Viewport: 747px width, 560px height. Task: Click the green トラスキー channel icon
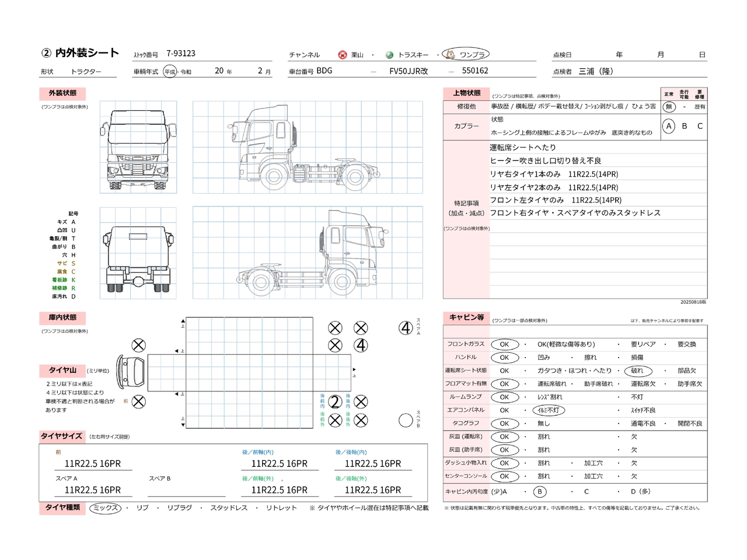[389, 55]
